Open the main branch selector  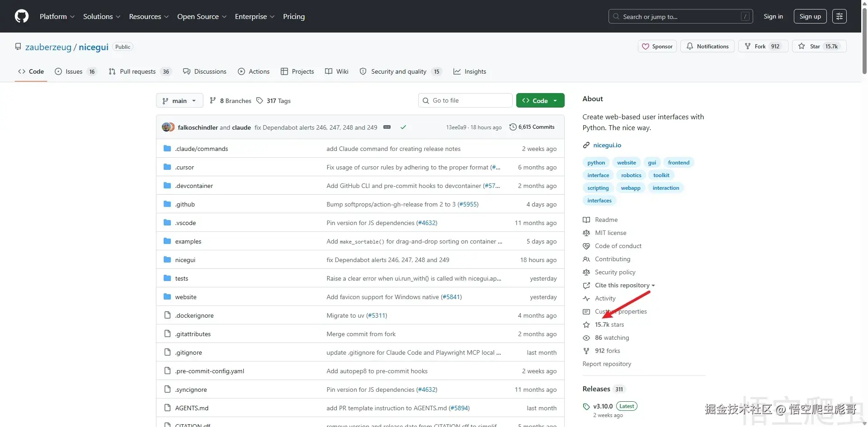pos(179,101)
